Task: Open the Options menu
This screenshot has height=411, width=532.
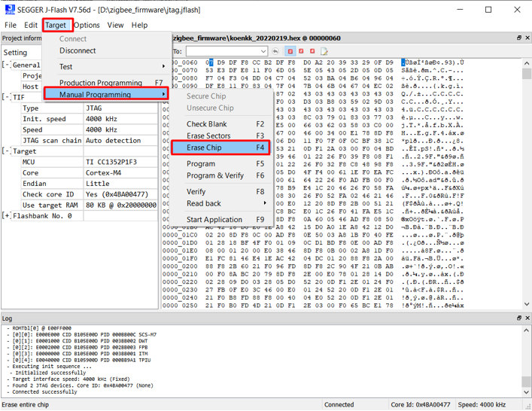Action: click(87, 25)
